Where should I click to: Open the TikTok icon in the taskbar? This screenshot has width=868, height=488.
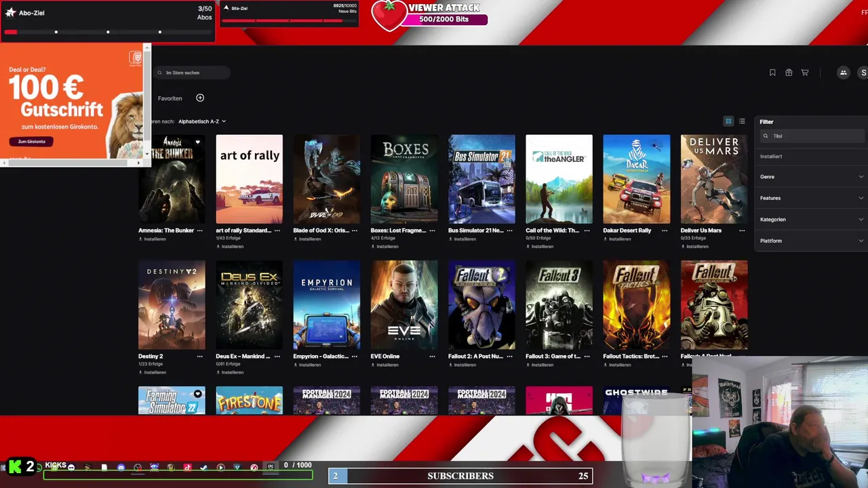(x=188, y=467)
